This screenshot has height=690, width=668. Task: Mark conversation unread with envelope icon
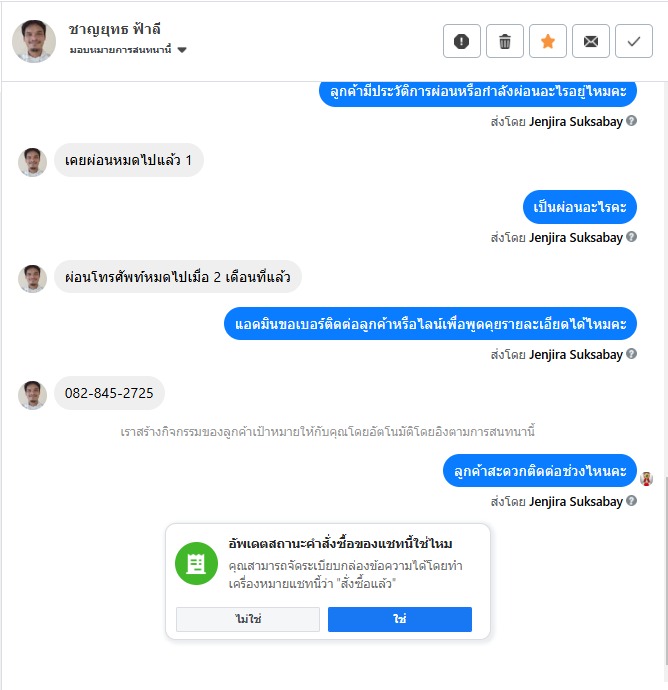[x=591, y=41]
